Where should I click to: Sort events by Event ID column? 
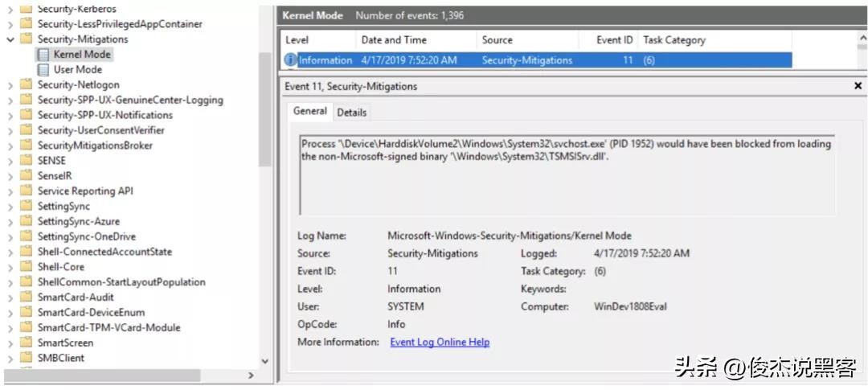click(615, 40)
